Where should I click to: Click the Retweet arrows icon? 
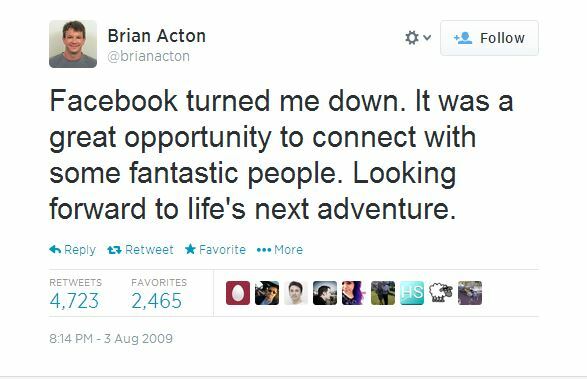click(114, 249)
